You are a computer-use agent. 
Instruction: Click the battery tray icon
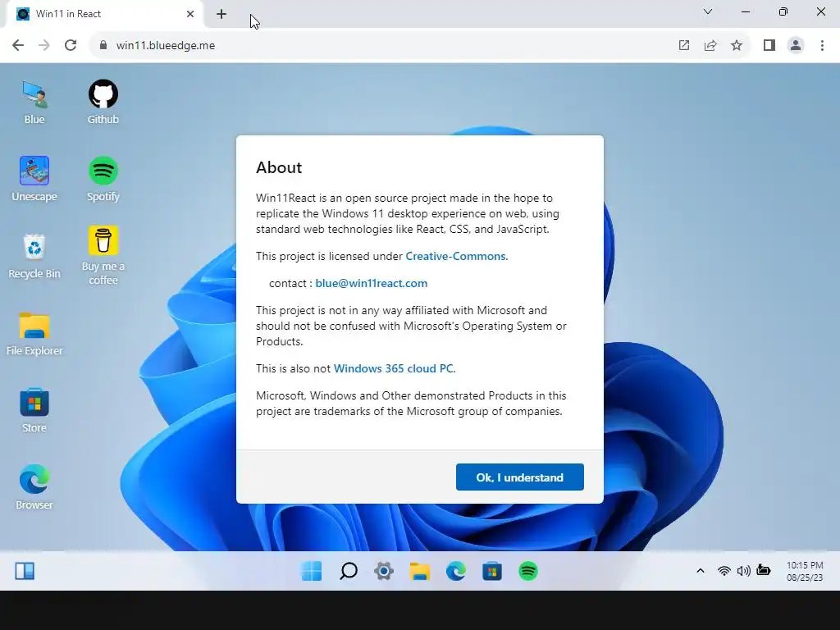[764, 571]
